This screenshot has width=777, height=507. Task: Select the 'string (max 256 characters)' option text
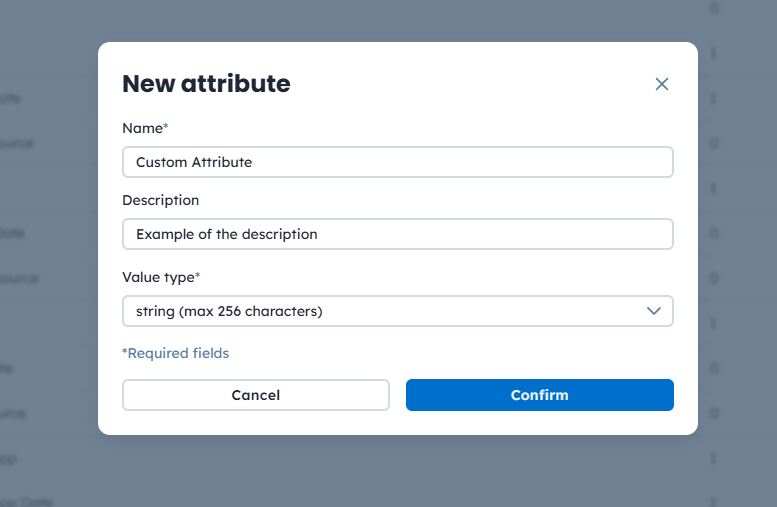coord(229,311)
